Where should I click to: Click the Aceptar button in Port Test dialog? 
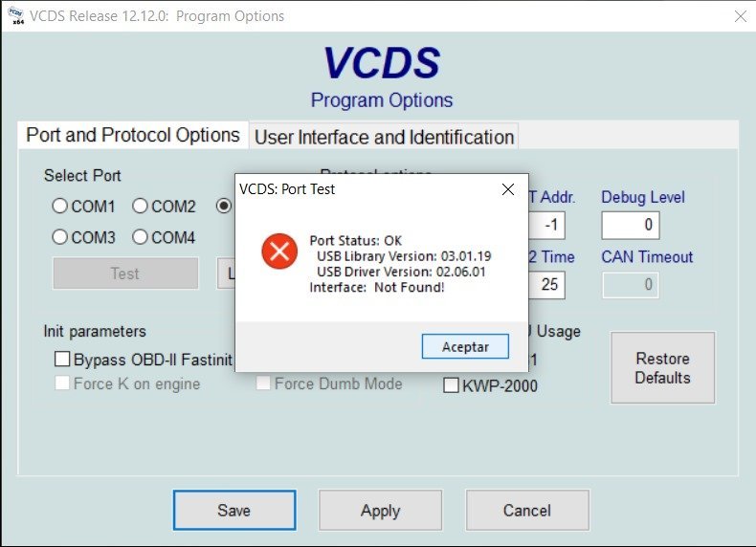(465, 346)
